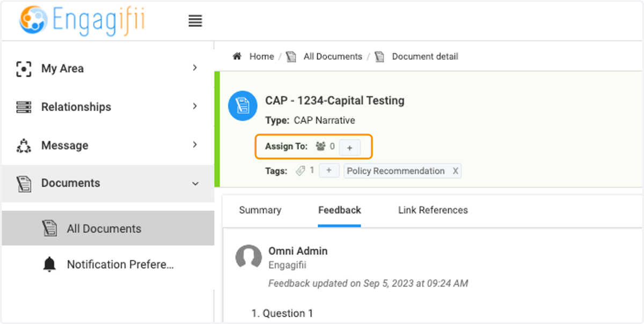This screenshot has width=644, height=324.
Task: Click the Assign To label
Action: [x=287, y=146]
